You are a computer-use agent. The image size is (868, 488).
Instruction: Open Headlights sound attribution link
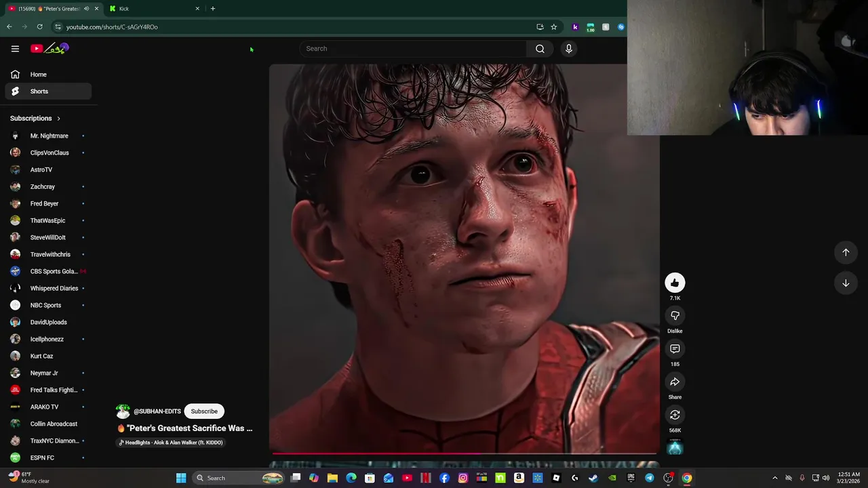[171, 443]
